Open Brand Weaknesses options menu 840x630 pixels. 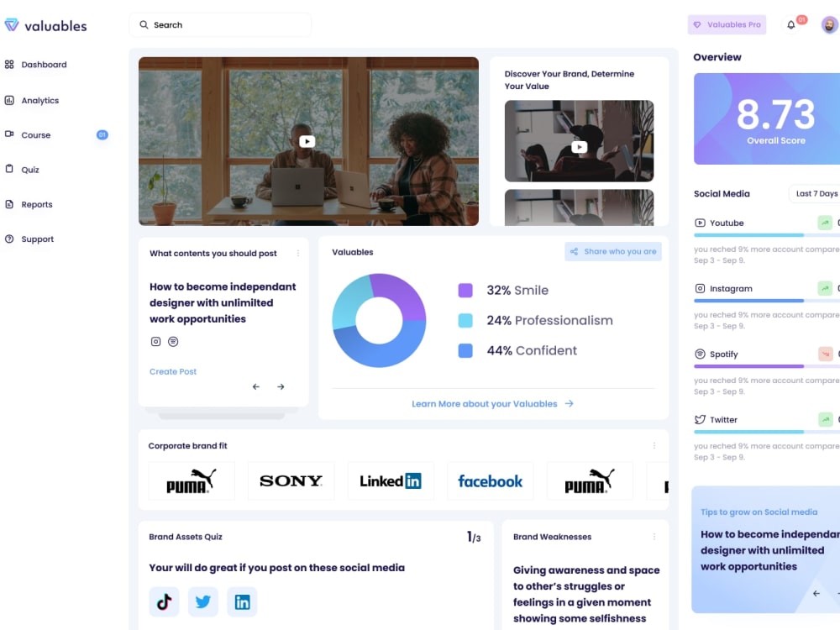point(654,536)
